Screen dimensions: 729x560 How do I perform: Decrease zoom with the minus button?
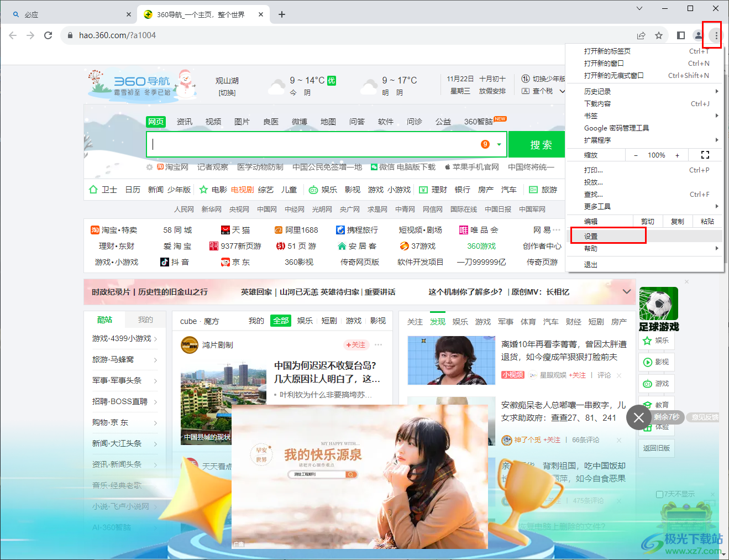pos(636,155)
